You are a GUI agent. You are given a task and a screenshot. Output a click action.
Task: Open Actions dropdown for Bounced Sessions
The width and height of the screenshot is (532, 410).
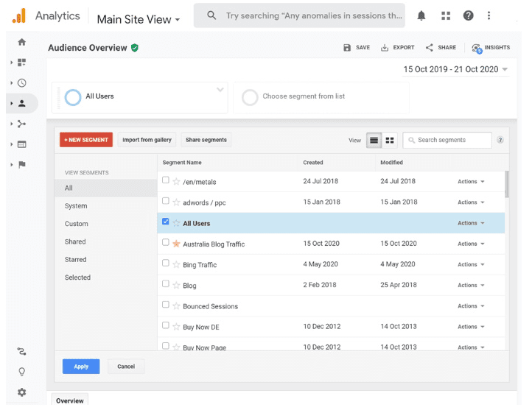click(471, 306)
